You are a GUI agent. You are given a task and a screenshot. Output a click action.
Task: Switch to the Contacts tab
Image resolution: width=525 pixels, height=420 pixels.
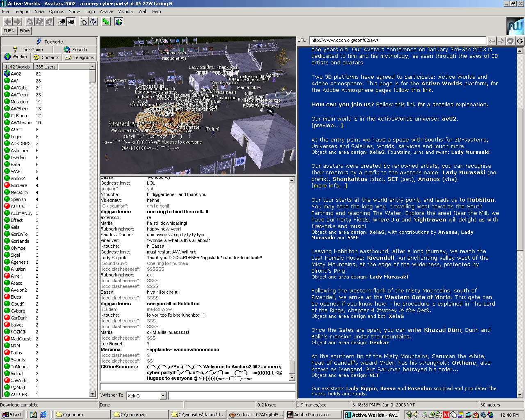coord(46,57)
